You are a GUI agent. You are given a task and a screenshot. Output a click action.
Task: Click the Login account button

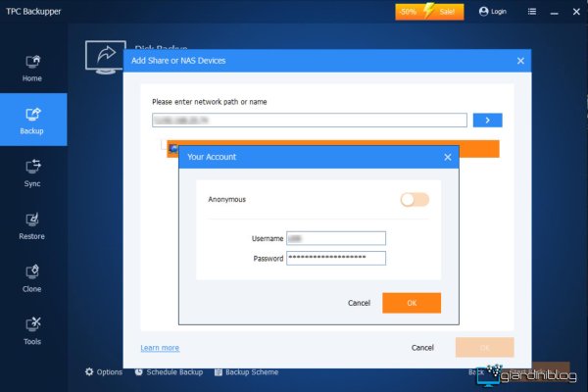coord(493,12)
